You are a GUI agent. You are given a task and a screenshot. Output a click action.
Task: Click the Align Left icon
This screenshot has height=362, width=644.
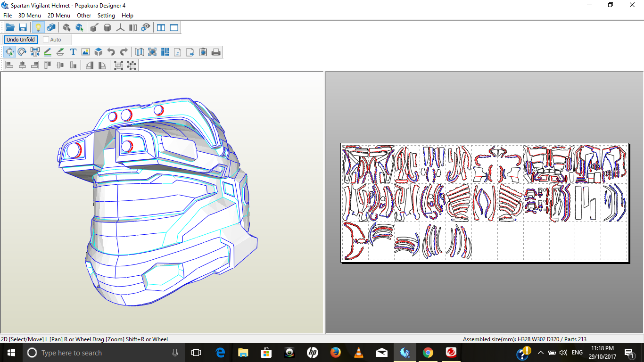[x=9, y=65]
